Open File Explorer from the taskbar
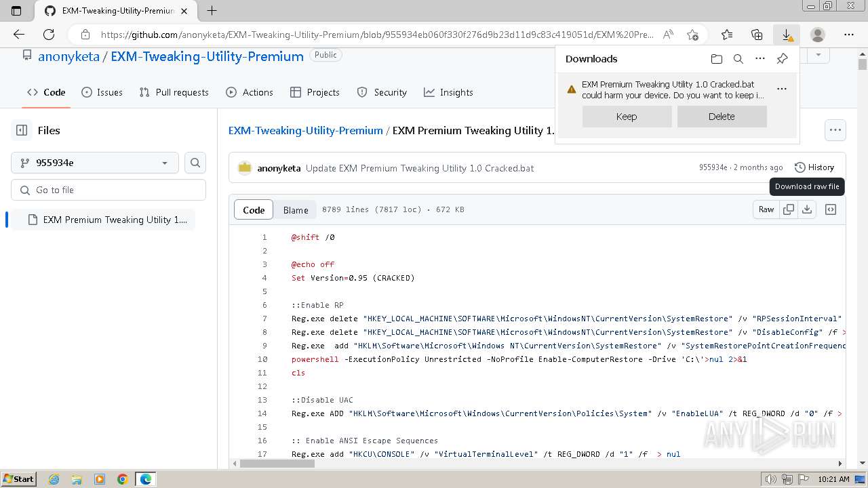 [77, 479]
